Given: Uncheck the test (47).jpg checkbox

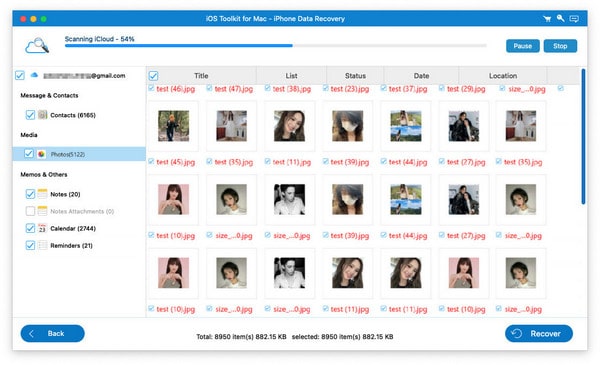Looking at the screenshot, I should [x=209, y=88].
